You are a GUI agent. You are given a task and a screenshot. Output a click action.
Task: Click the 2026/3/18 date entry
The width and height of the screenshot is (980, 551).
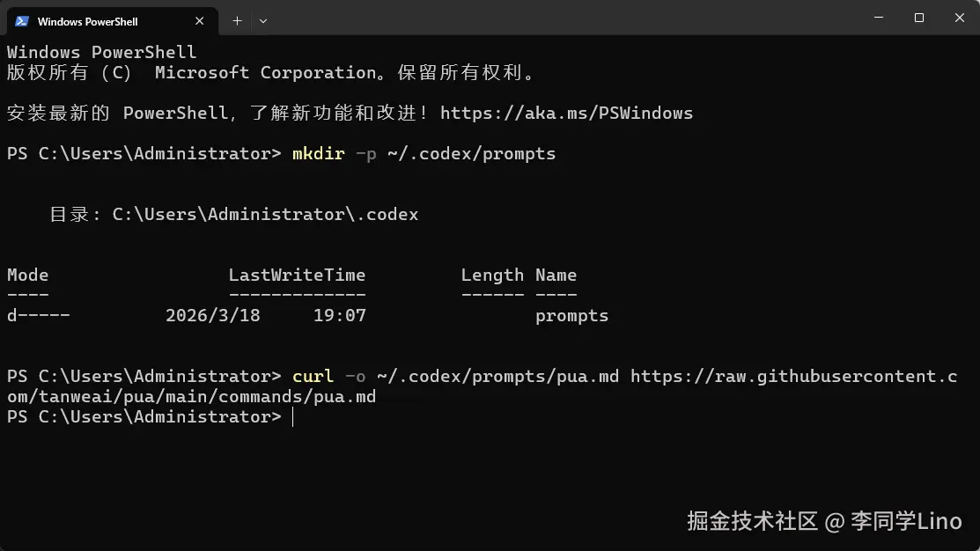click(x=212, y=315)
